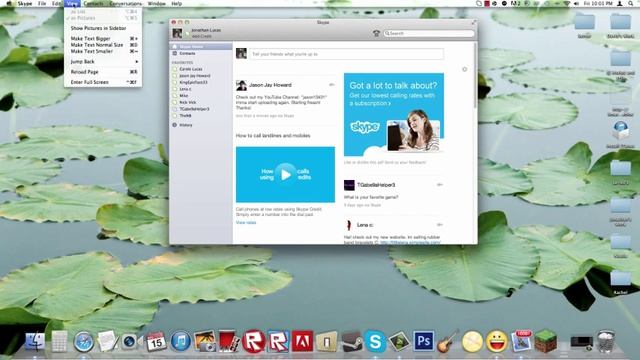Open options arrow on TGabeIsHelper3 post
Viewport: 640px width, 360px height.
(440, 185)
